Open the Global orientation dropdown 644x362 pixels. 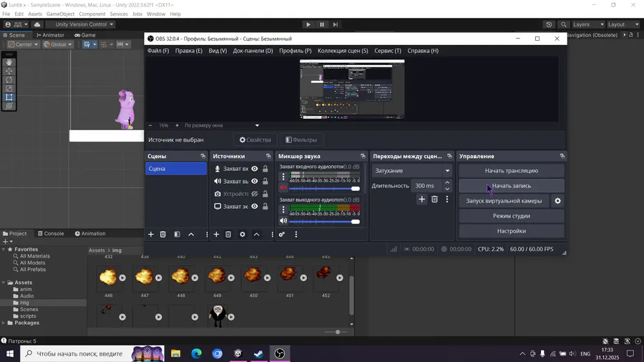click(x=57, y=44)
